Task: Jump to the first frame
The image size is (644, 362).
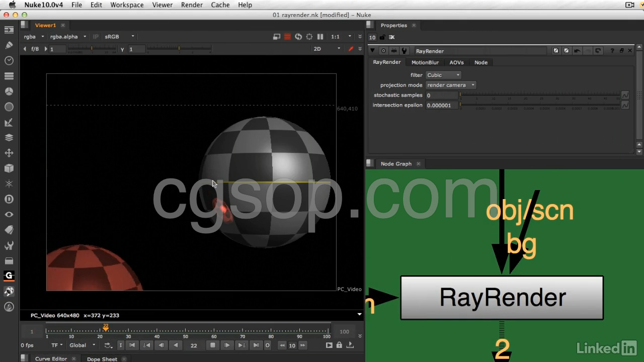Action: pyautogui.click(x=132, y=345)
